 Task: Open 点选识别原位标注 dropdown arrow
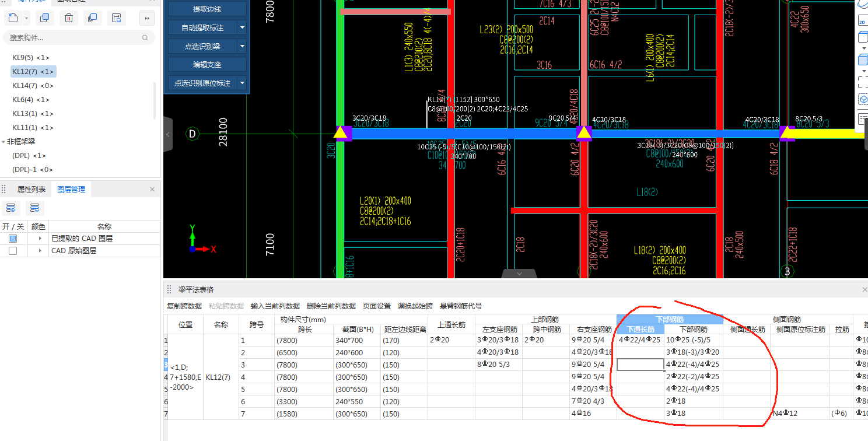point(242,83)
